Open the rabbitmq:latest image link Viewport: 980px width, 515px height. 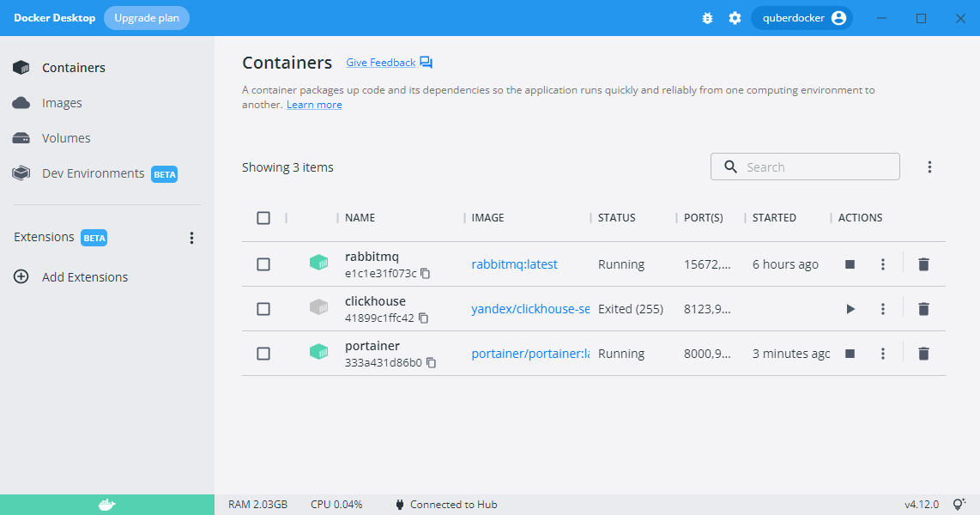coord(514,264)
